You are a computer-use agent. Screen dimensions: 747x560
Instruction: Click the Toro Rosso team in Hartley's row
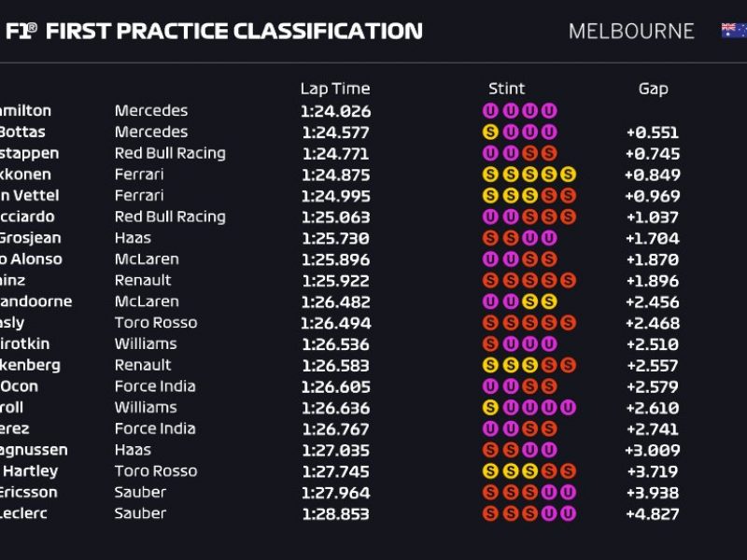click(156, 471)
